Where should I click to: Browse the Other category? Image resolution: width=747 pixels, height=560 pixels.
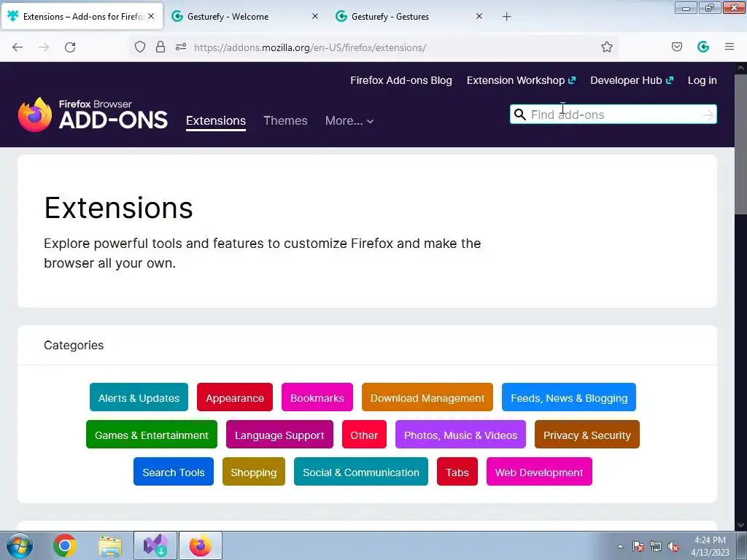[364, 435]
